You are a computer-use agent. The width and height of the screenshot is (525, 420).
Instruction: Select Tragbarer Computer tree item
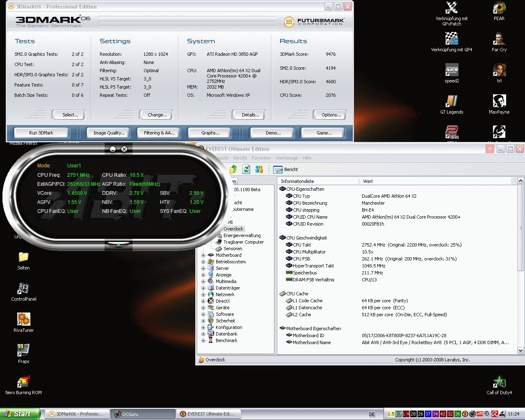(x=243, y=242)
